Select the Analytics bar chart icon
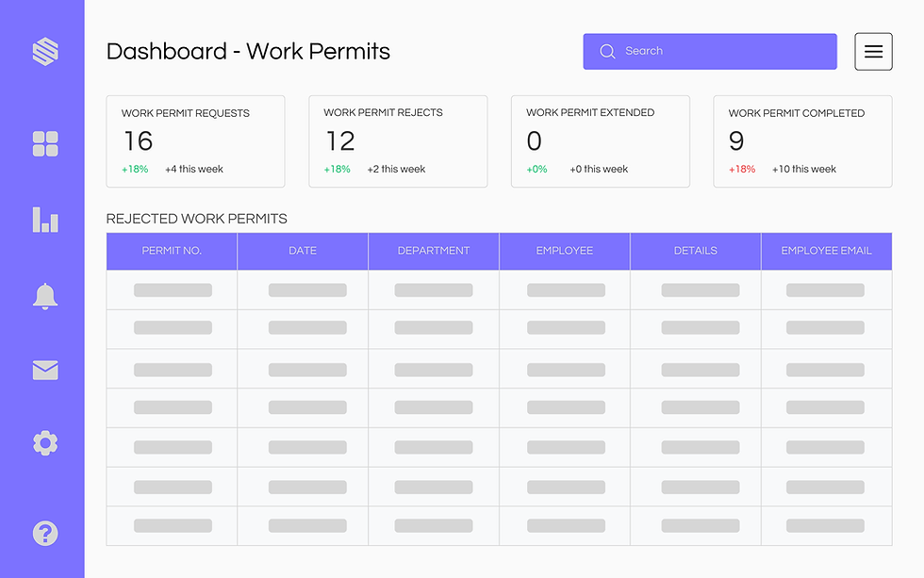 pos(42,220)
